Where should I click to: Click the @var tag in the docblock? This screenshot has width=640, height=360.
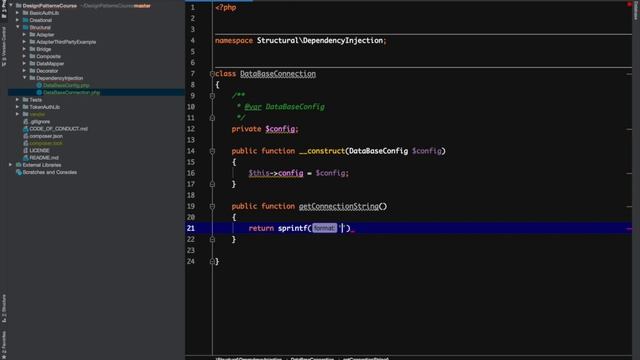click(x=253, y=107)
